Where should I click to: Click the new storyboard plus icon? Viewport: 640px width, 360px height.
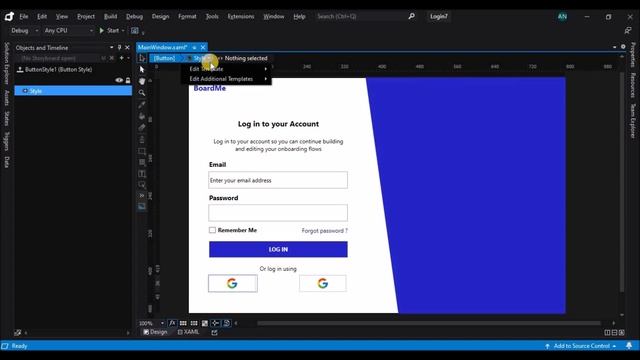click(x=121, y=58)
